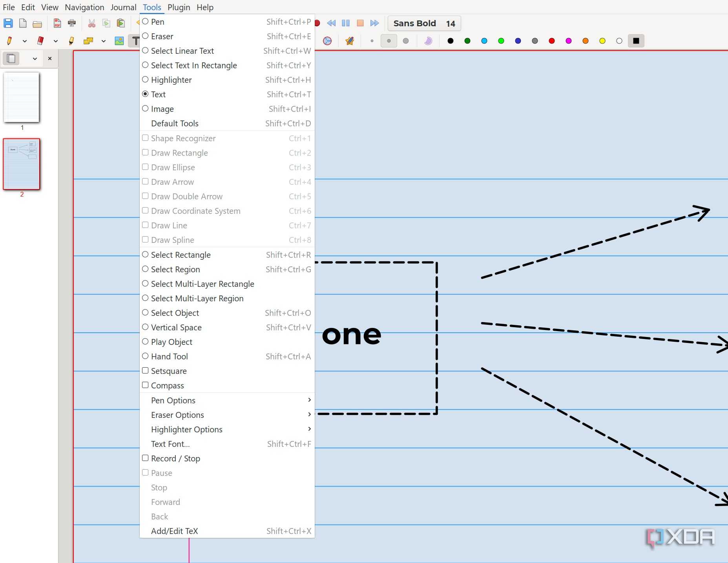
Task: Open a file using the folder icon
Action: point(37,24)
